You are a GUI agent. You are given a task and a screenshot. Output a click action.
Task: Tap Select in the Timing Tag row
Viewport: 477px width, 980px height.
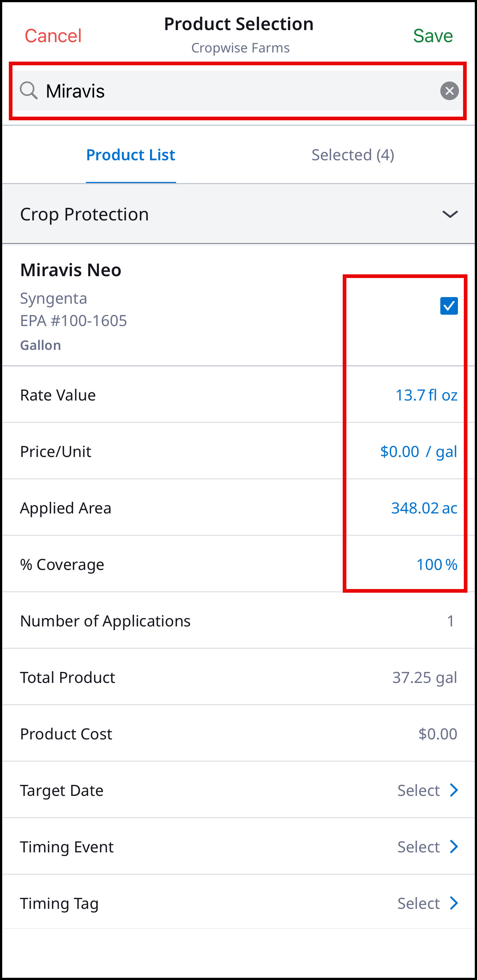tap(418, 904)
